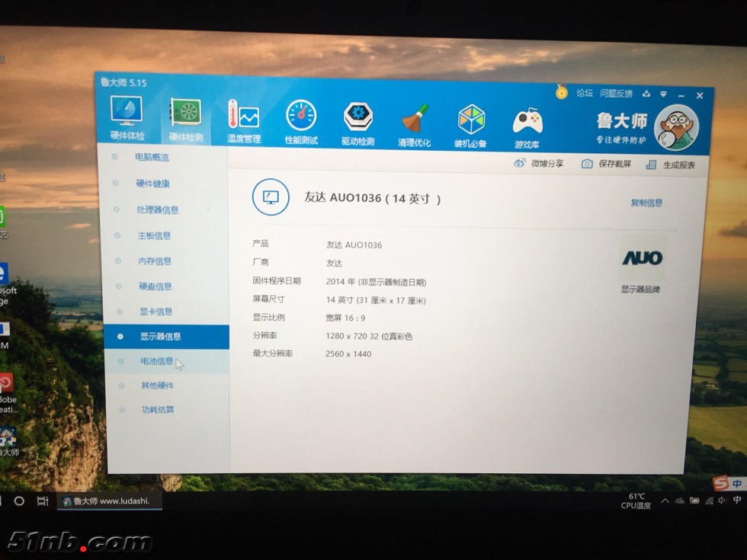The height and width of the screenshot is (560, 747).
Task: Click the 友达 AUO1036 (14 英寸) heading
Action: [373, 198]
